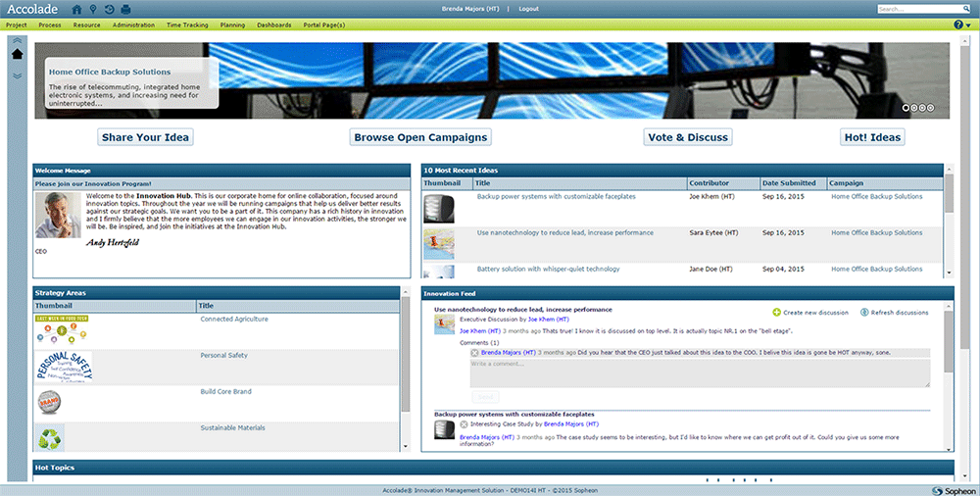Click the Browse Open Campaigns button
This screenshot has width=980, height=496.
click(420, 137)
